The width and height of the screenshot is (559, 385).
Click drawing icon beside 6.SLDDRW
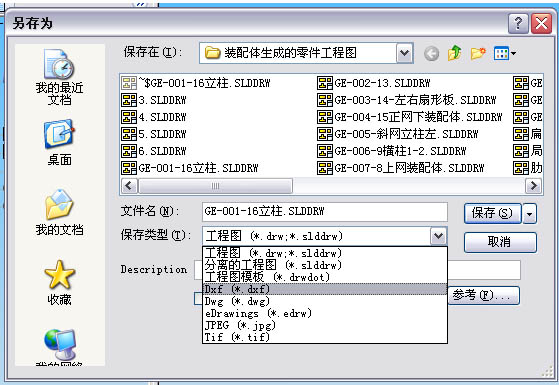[129, 151]
